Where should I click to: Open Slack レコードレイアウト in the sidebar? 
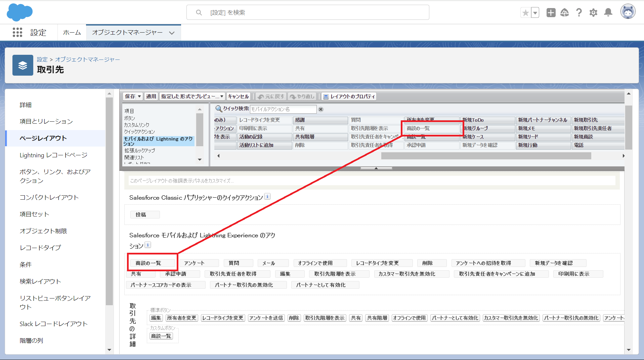click(x=53, y=324)
